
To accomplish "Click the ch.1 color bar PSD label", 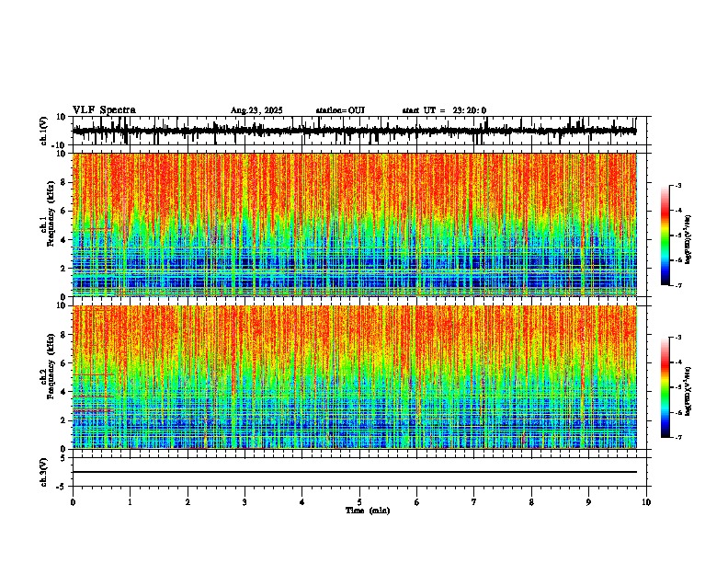I will (688, 240).
